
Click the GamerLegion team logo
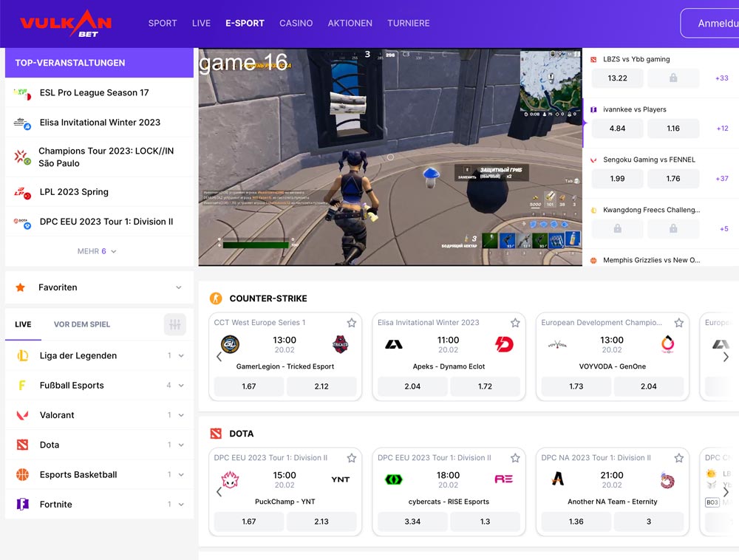230,344
